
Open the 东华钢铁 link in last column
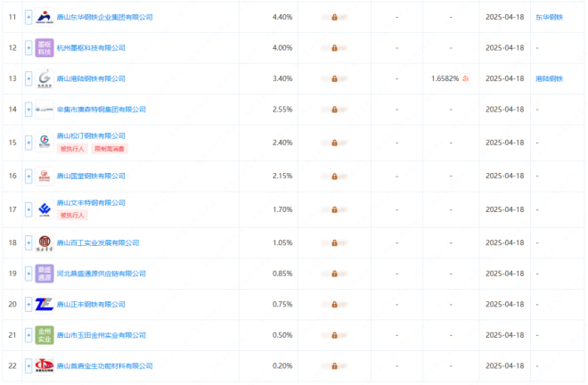click(x=550, y=17)
